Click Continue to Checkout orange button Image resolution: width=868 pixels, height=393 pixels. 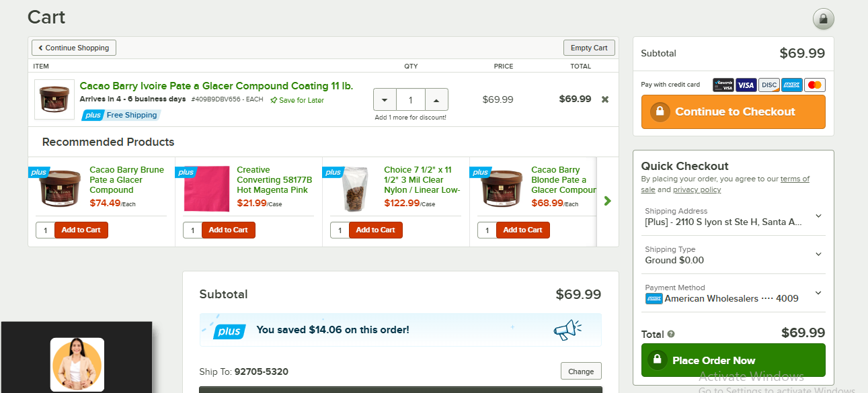point(734,112)
